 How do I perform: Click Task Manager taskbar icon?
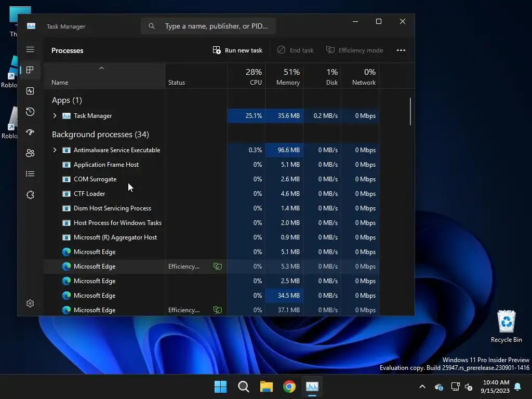pyautogui.click(x=312, y=387)
